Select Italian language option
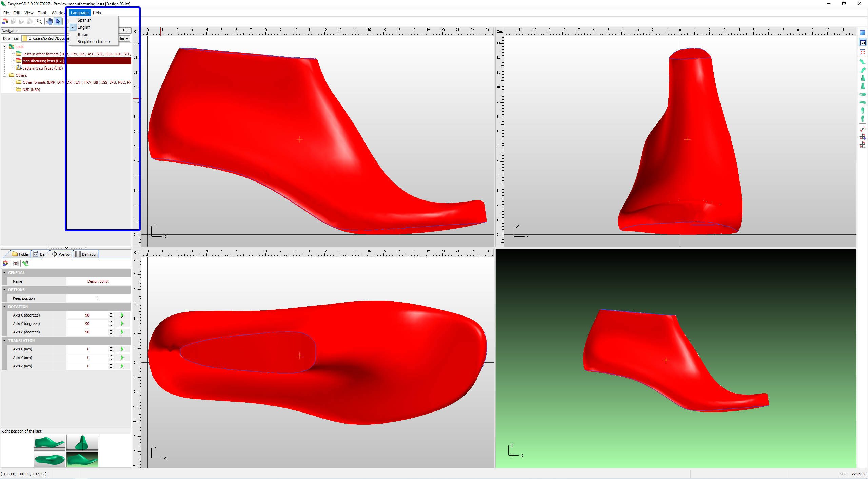This screenshot has width=868, height=479. pyautogui.click(x=83, y=34)
